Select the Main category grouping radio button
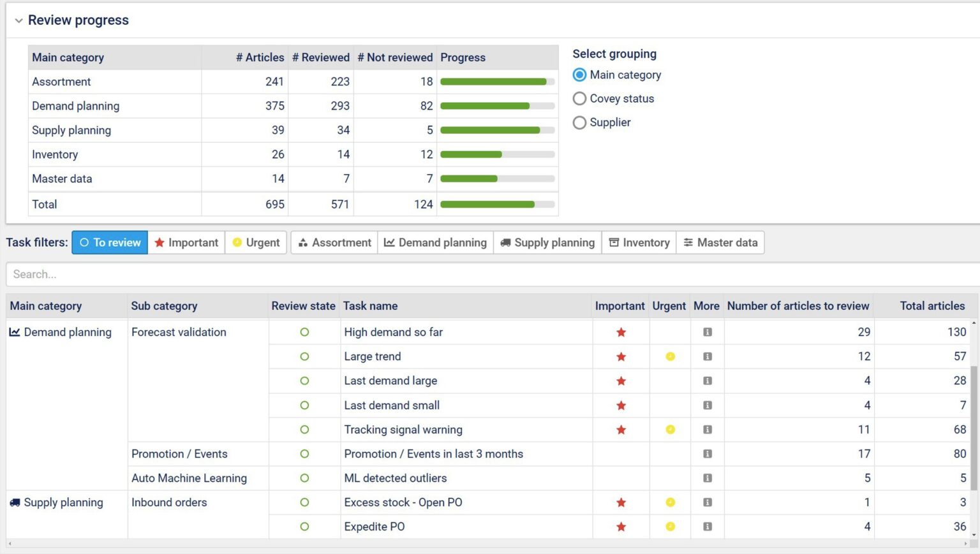980x554 pixels. coord(579,75)
